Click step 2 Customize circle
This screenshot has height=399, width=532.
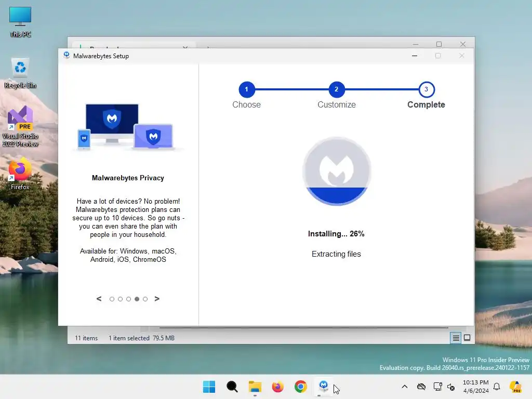tap(337, 89)
